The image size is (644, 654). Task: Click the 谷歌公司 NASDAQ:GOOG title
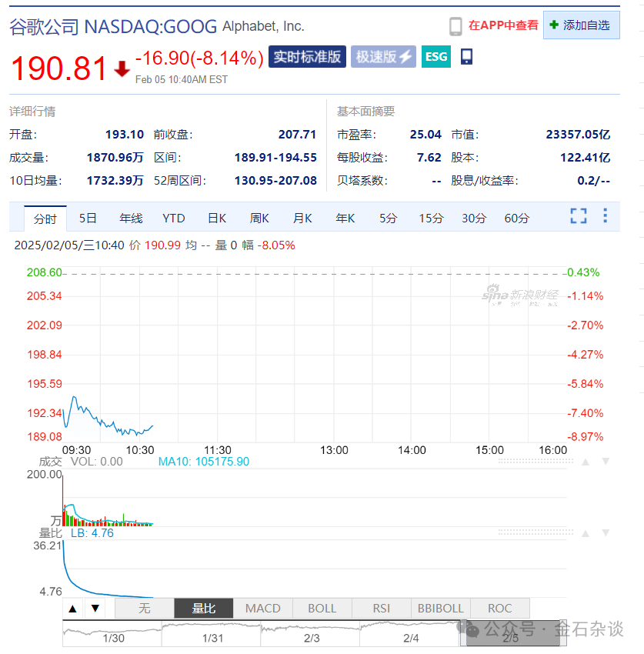(x=113, y=27)
